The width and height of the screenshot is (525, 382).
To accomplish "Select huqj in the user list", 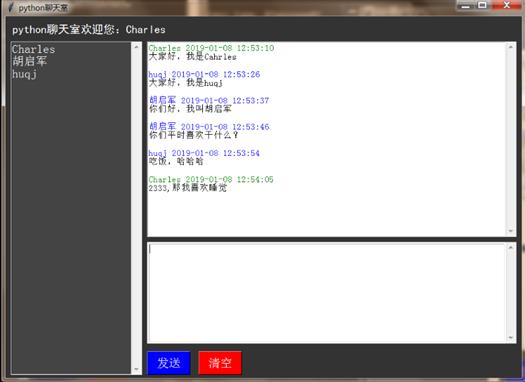I will click(x=24, y=74).
